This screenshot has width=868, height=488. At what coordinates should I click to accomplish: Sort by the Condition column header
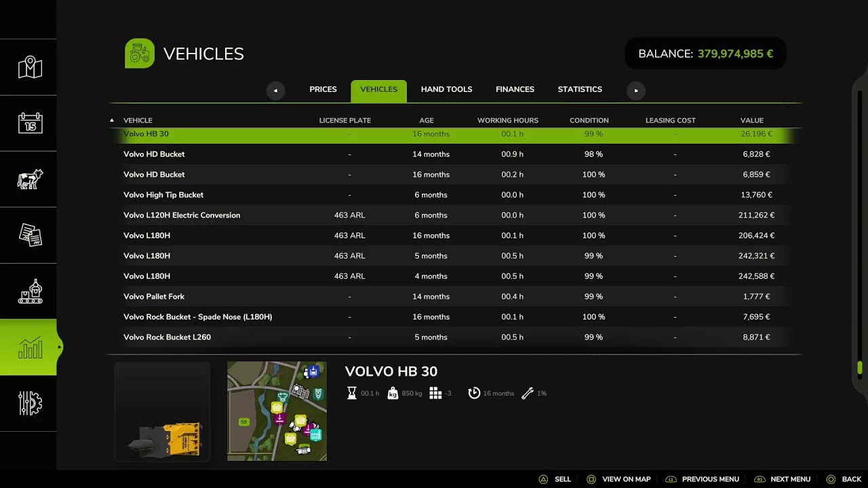(589, 121)
